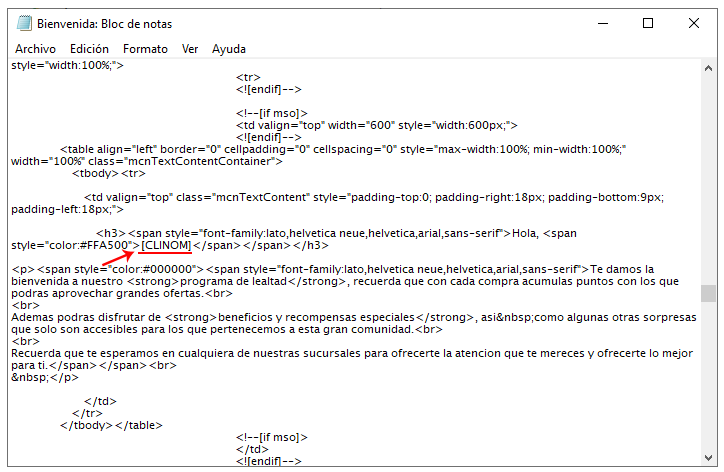Image resolution: width=724 pixels, height=472 pixels.
Task: Place cursor in the [CLINOM] placeholder text
Action: [166, 245]
